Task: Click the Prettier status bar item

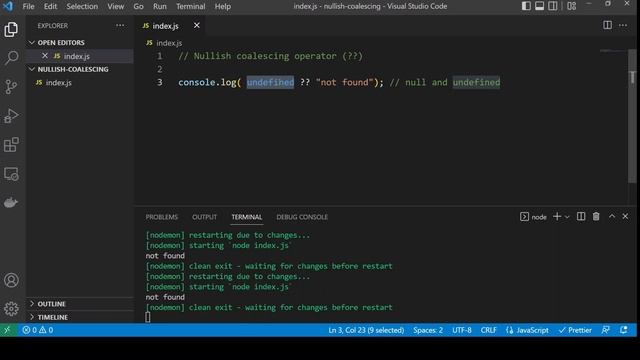Action: coord(575,330)
